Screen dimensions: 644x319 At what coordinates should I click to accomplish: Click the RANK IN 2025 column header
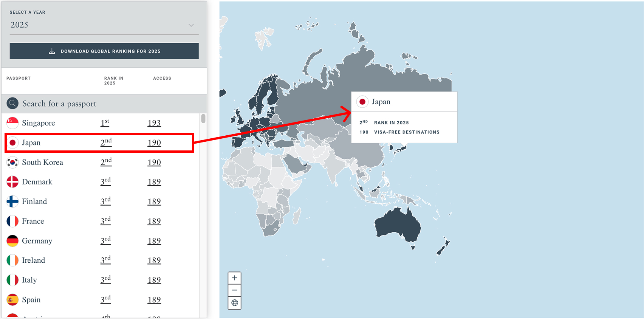[114, 81]
